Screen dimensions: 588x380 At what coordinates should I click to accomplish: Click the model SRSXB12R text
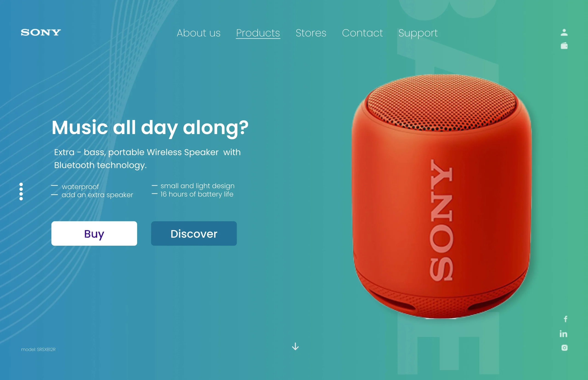point(38,349)
